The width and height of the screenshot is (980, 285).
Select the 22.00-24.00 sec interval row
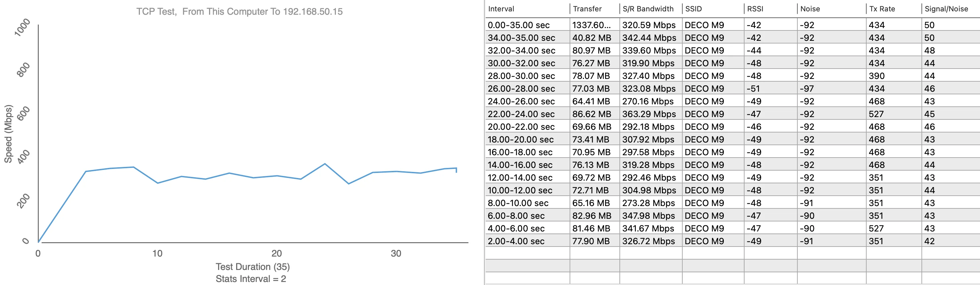point(521,114)
